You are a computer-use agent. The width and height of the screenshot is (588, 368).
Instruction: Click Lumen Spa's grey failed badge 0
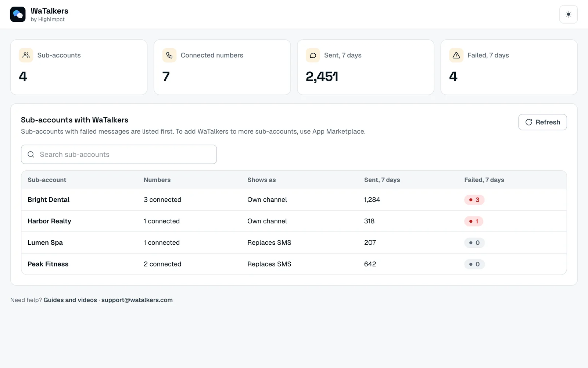click(x=474, y=243)
